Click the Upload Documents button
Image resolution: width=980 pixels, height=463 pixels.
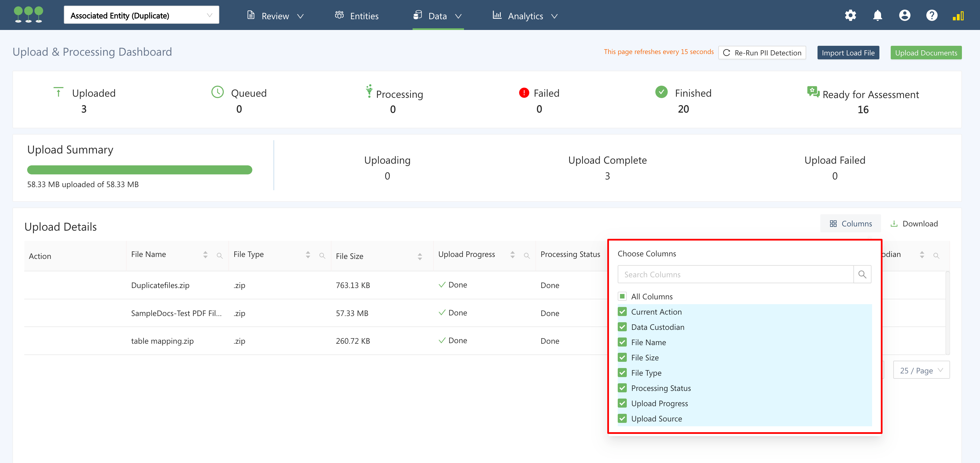[925, 53]
